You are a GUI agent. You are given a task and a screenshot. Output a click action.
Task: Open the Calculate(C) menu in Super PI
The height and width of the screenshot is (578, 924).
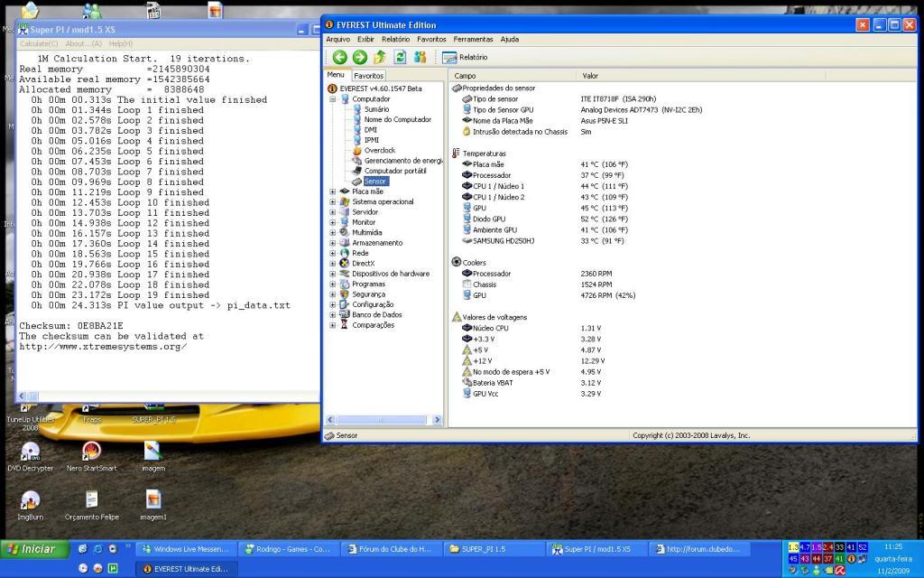39,43
